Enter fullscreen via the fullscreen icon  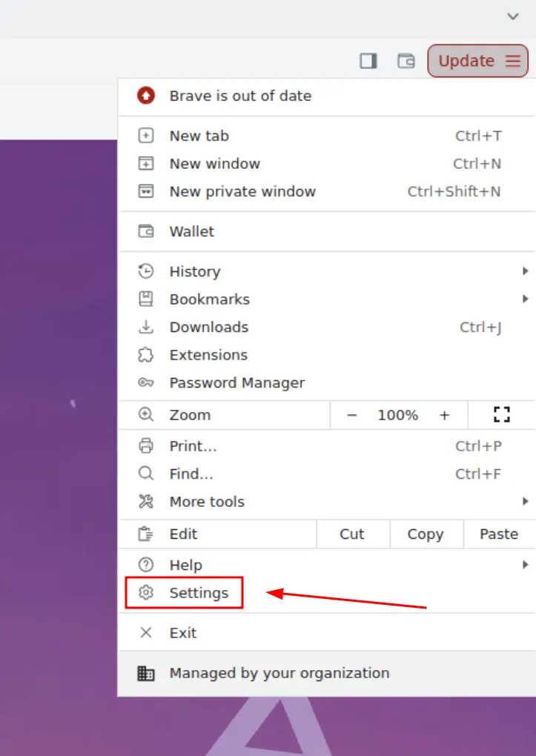pyautogui.click(x=502, y=414)
